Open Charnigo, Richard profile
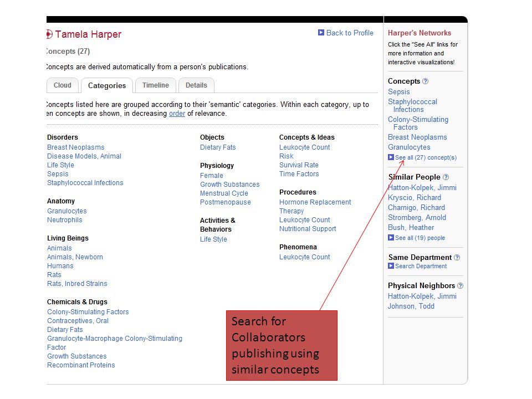This screenshot has width=532, height=399. point(416,207)
